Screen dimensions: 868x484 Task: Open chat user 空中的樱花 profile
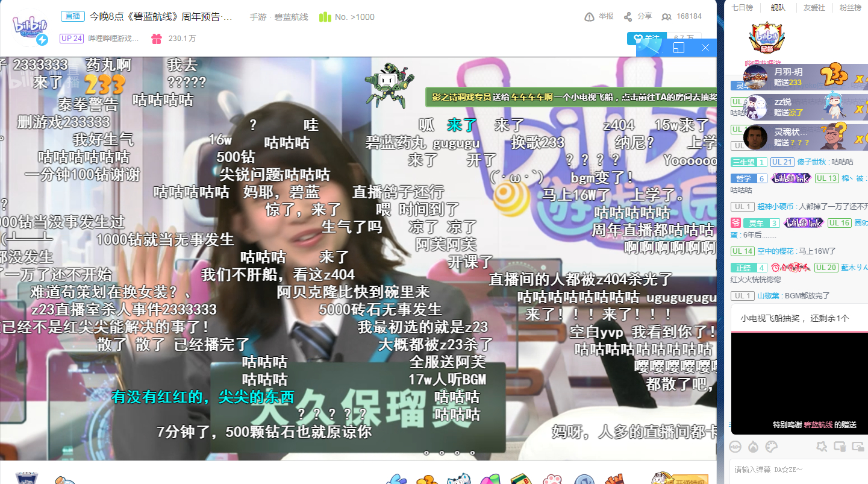(776, 251)
